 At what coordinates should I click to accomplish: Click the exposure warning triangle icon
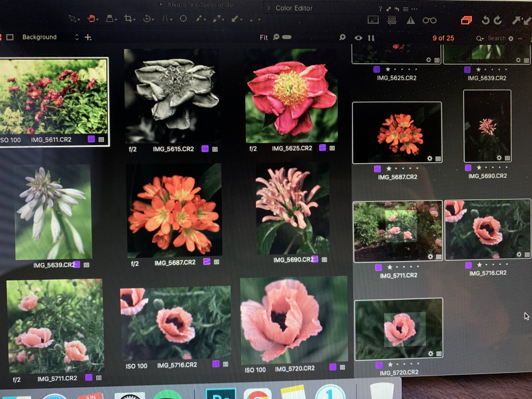tap(411, 20)
